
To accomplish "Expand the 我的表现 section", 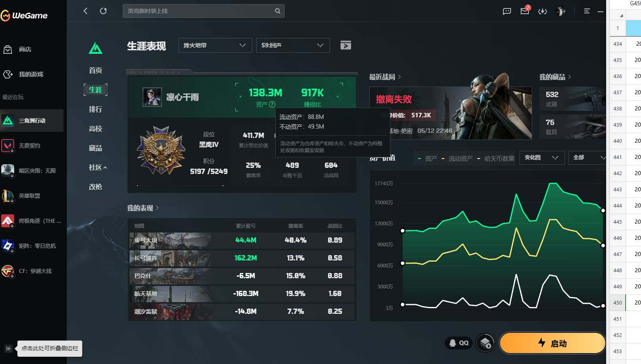I will pos(143,208).
